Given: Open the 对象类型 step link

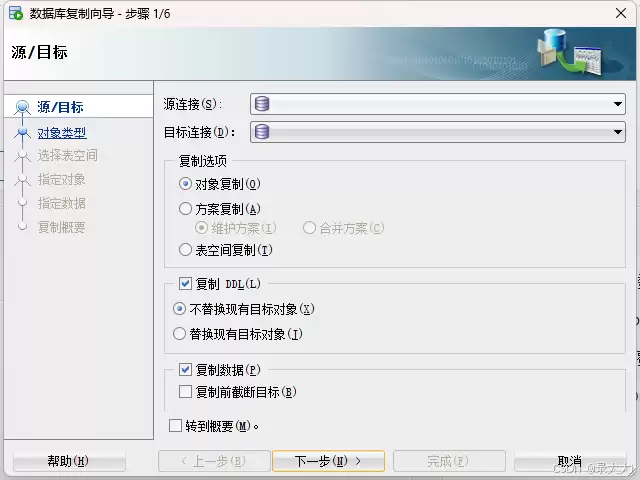Looking at the screenshot, I should pos(62,133).
